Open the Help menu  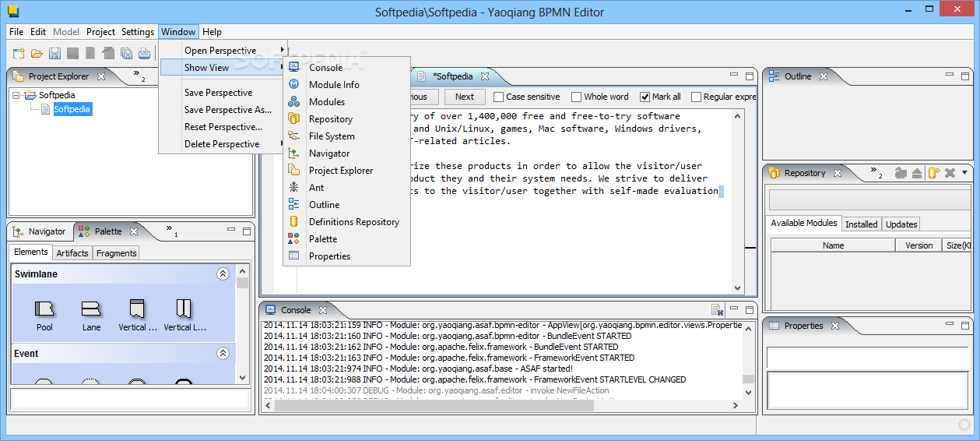pos(212,32)
